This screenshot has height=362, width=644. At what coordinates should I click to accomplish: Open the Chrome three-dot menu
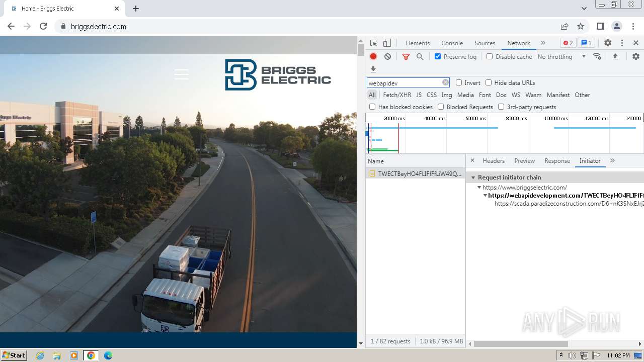(x=633, y=26)
